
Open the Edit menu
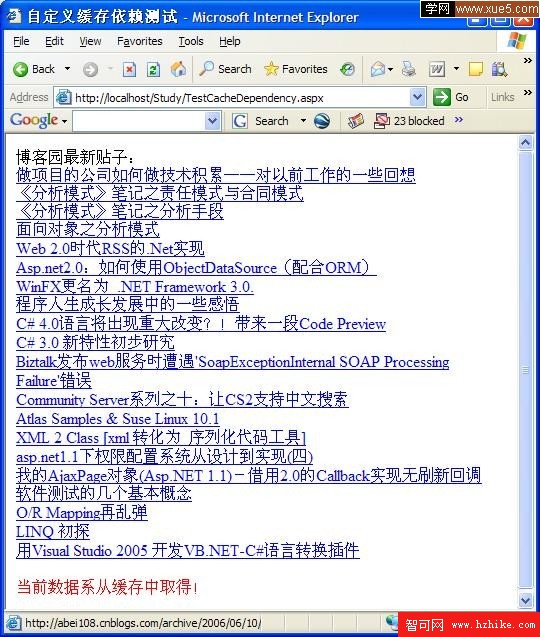[54, 41]
